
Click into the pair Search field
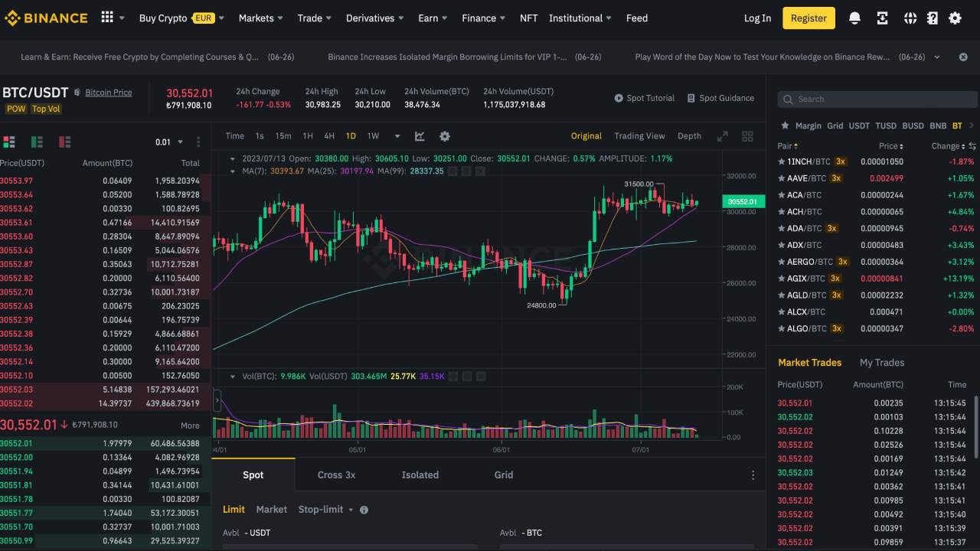(878, 99)
